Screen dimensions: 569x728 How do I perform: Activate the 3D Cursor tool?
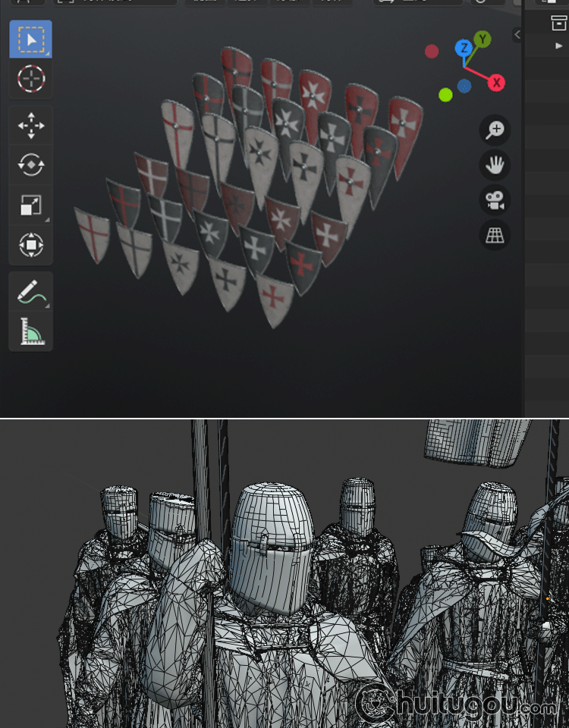[30, 78]
